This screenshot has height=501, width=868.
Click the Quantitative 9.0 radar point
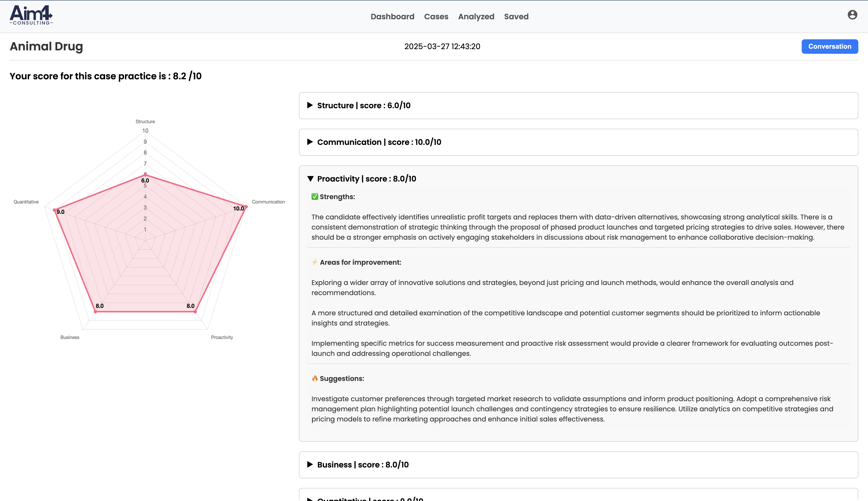pyautogui.click(x=54, y=210)
